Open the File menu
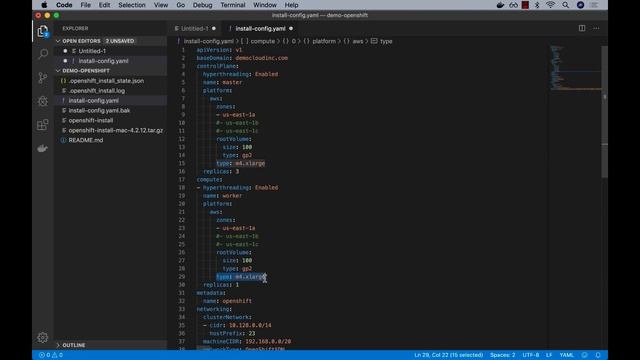The width and height of the screenshot is (640, 360). tap(86, 5)
